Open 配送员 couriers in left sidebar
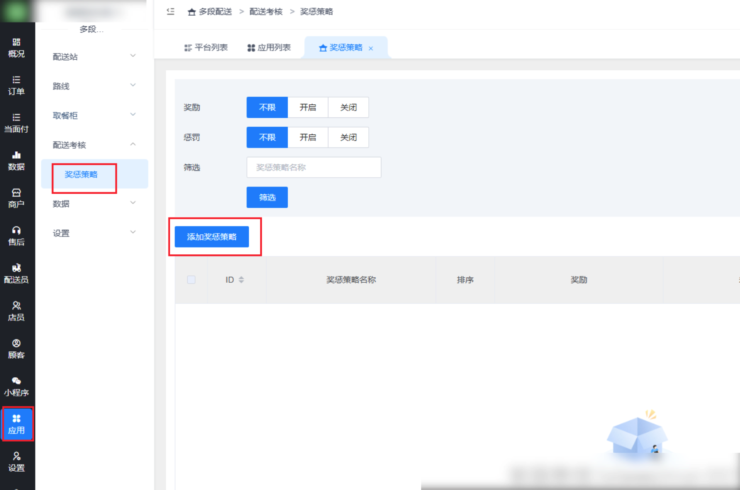The height and width of the screenshot is (490, 740). tap(16, 273)
